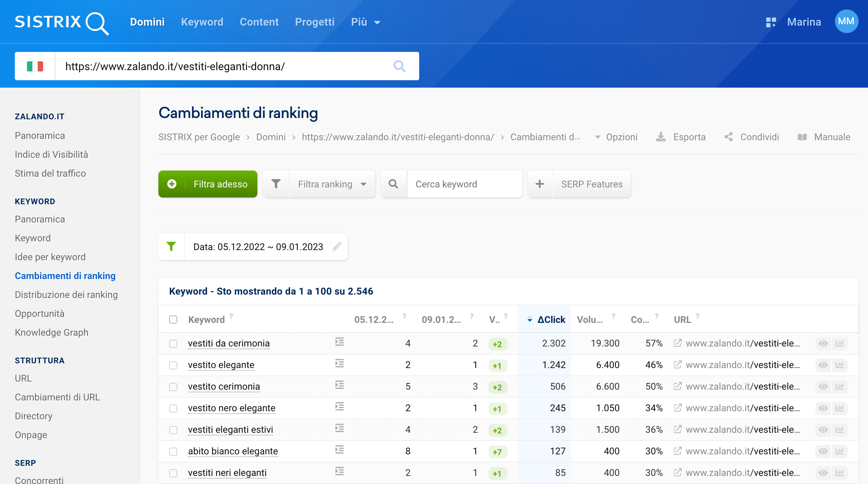Select Indice di Visibilità in the sidebar

(x=51, y=154)
